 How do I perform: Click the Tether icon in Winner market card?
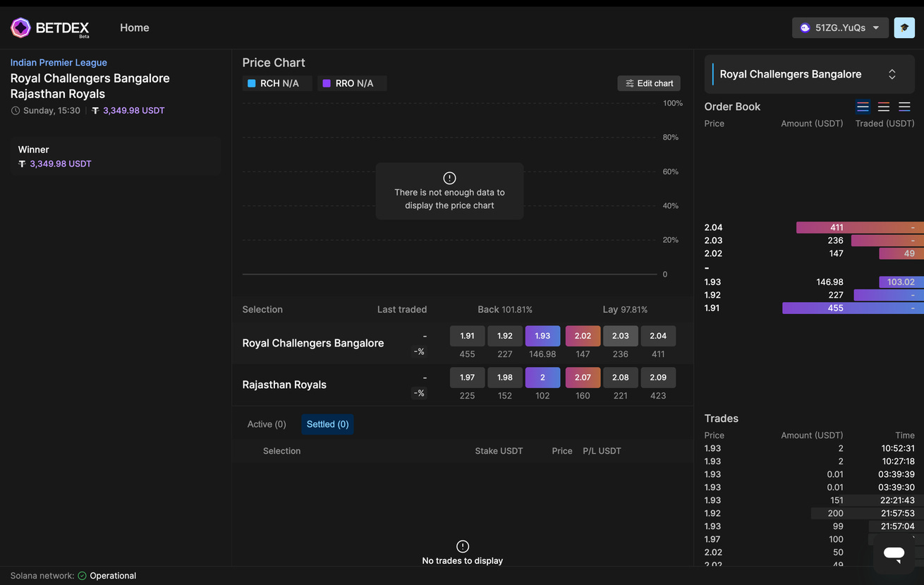tap(22, 164)
